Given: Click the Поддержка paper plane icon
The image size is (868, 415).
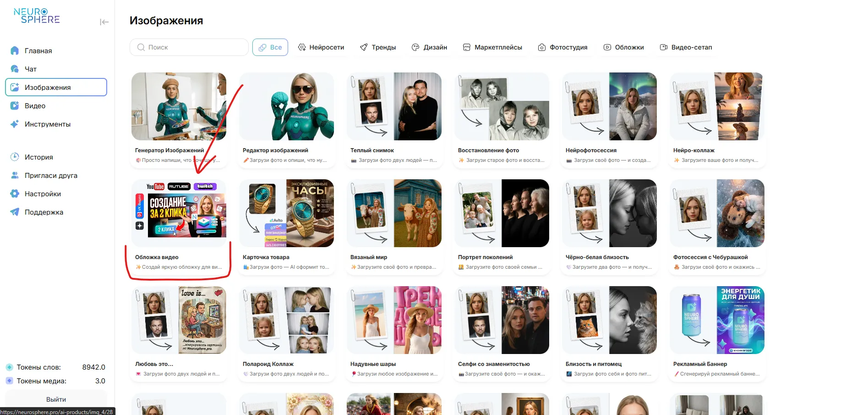Looking at the screenshot, I should 15,212.
